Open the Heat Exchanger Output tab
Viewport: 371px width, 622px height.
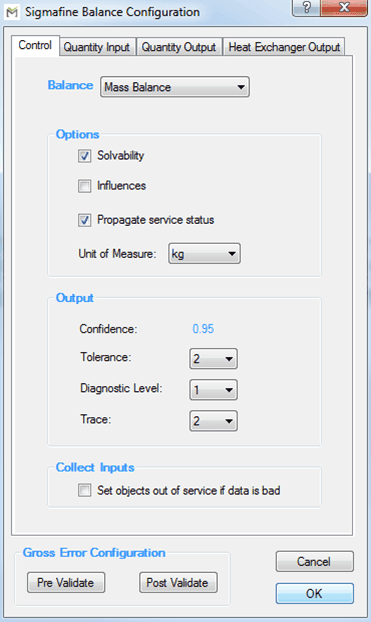[284, 47]
